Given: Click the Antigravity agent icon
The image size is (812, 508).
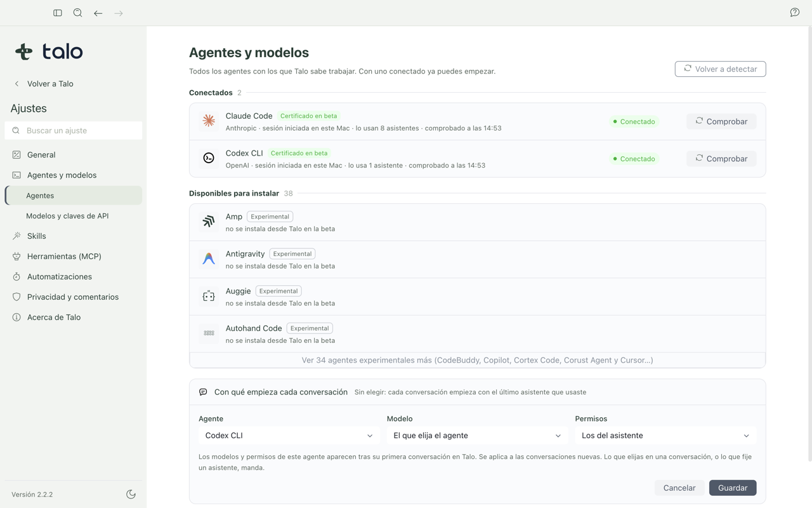Looking at the screenshot, I should tap(209, 258).
